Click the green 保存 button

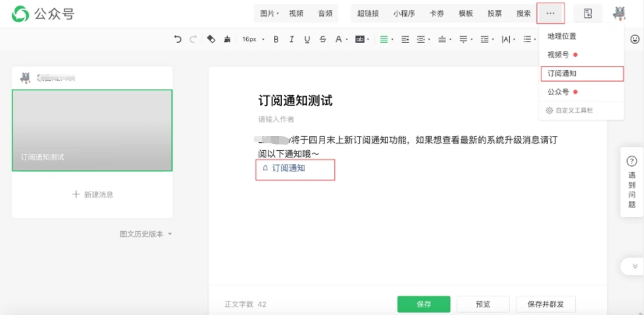click(424, 304)
